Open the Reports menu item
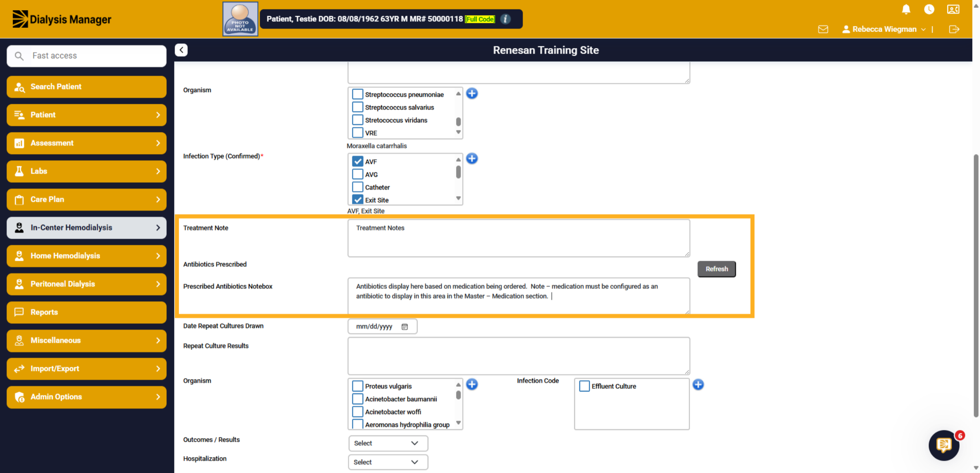 click(x=87, y=312)
